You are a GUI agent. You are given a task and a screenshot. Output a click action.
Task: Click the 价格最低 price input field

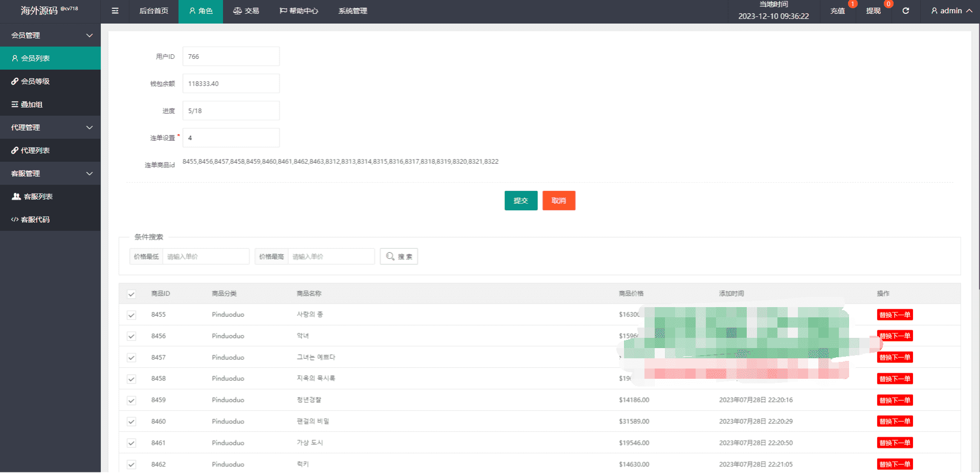point(206,256)
